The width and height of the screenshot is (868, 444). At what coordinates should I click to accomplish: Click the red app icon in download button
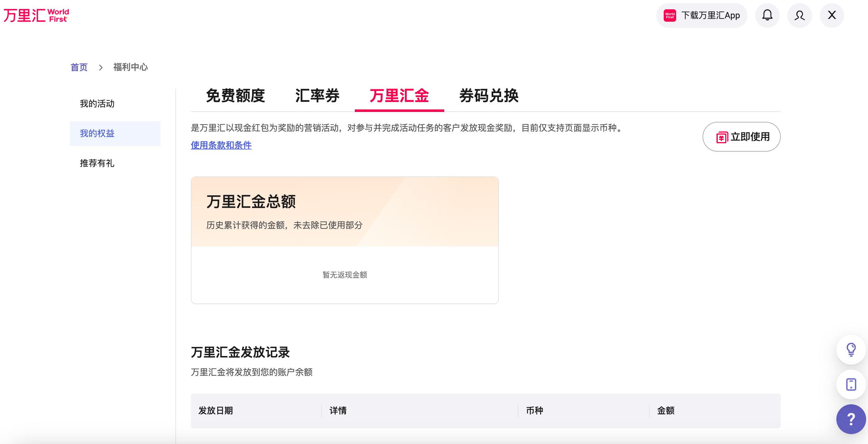point(670,16)
